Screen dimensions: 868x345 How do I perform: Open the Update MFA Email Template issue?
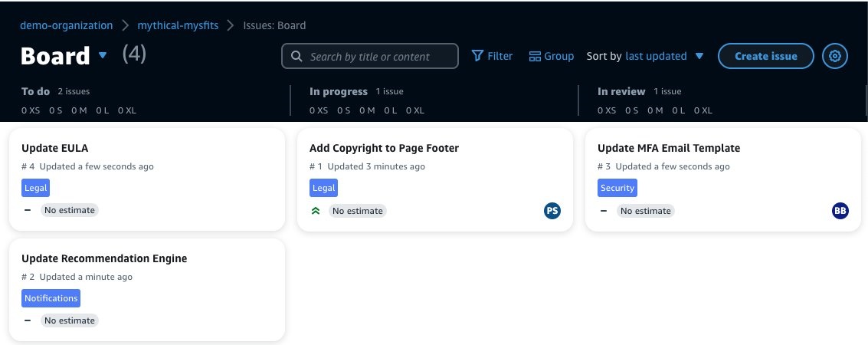coord(669,148)
